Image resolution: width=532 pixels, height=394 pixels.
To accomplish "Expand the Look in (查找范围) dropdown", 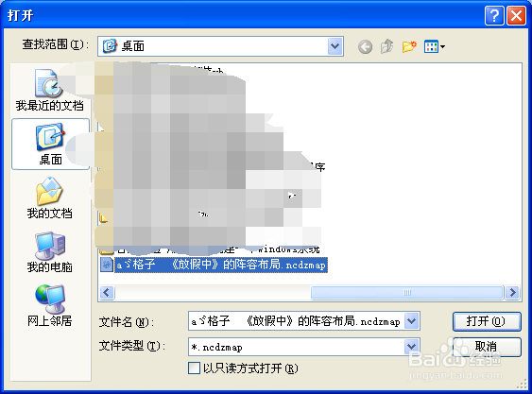I will coord(335,46).
